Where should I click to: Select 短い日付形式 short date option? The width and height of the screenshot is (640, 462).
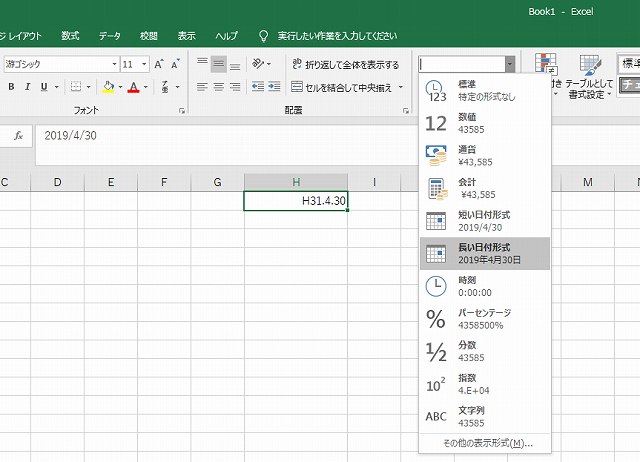pos(485,221)
